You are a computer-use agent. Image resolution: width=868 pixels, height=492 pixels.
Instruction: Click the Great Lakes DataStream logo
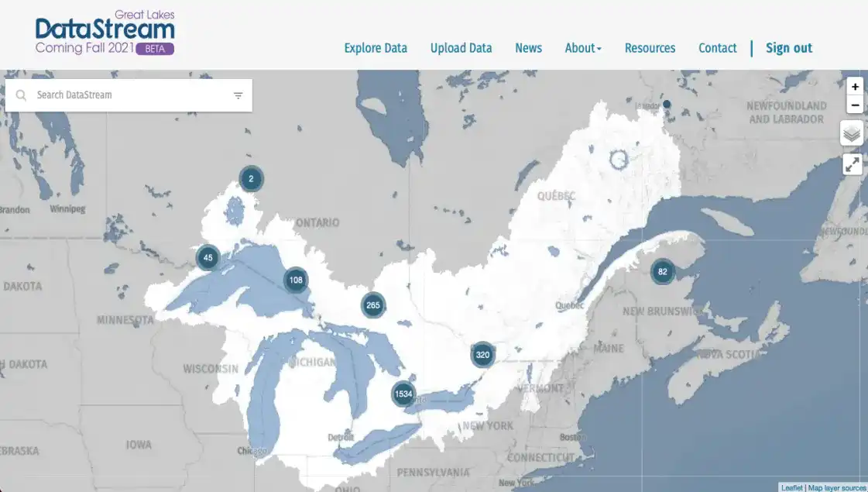pos(105,33)
